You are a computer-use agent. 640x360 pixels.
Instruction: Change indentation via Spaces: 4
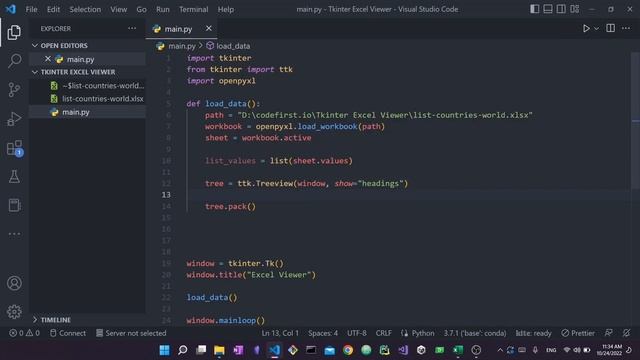(323, 333)
